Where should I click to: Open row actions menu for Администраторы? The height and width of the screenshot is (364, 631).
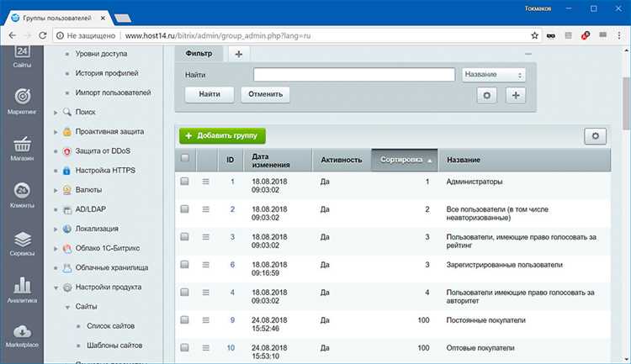point(205,182)
